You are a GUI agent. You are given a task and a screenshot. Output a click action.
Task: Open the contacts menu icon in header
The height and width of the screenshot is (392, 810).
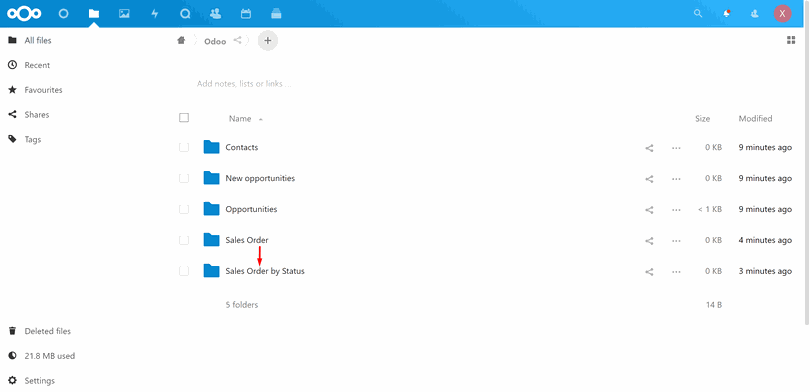pyautogui.click(x=755, y=14)
